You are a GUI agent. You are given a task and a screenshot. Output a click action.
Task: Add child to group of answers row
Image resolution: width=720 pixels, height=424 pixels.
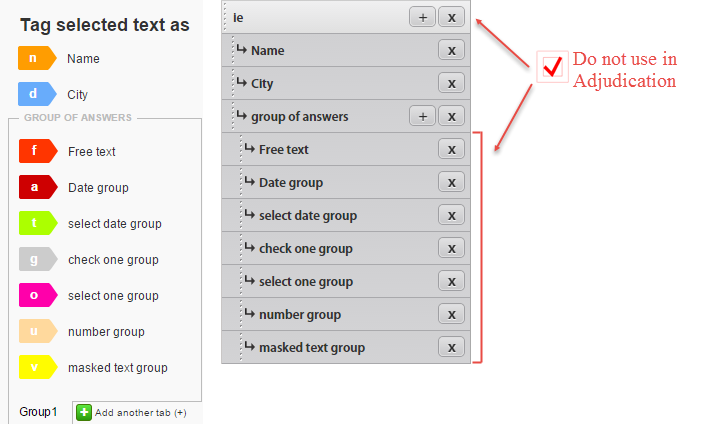(422, 116)
